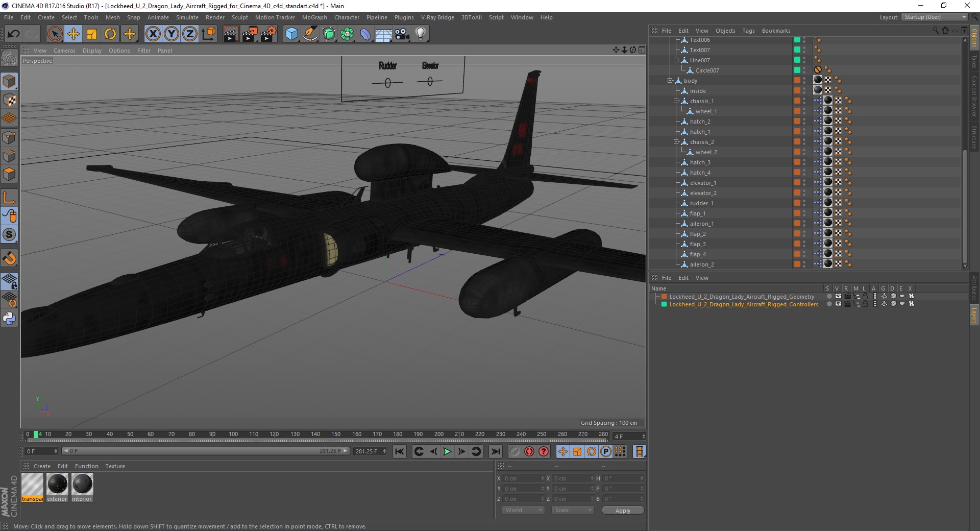Toggle X axis lock
Viewport: 980px width, 531px height.
pos(153,34)
